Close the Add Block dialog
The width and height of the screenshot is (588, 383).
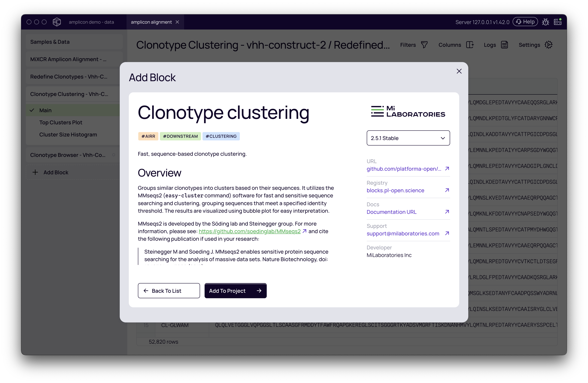[459, 71]
